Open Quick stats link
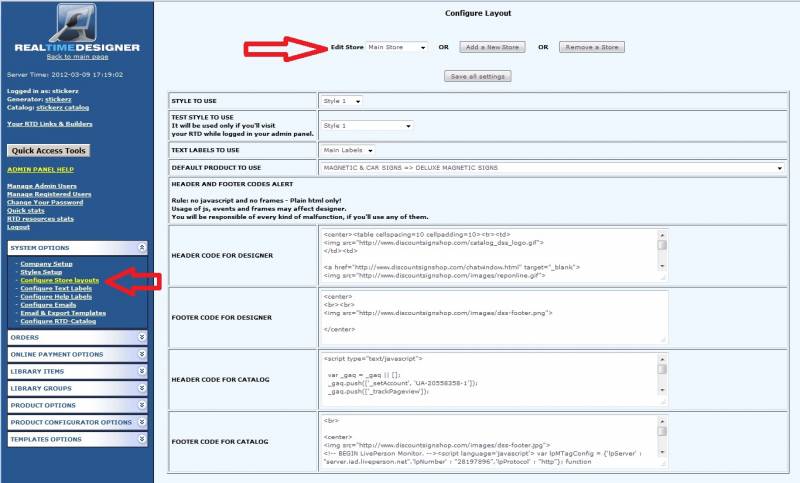The height and width of the screenshot is (483, 800). click(26, 211)
